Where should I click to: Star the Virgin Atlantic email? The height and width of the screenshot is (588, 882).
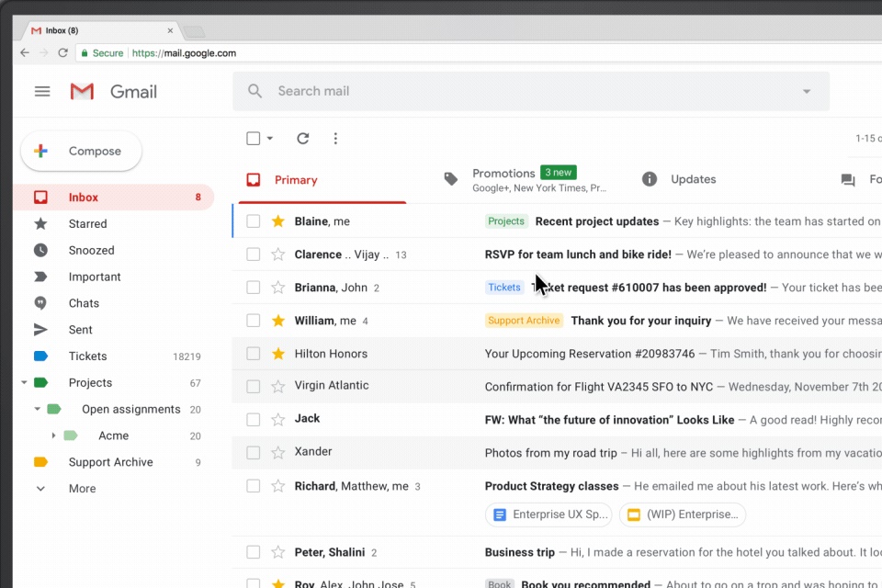coord(277,387)
